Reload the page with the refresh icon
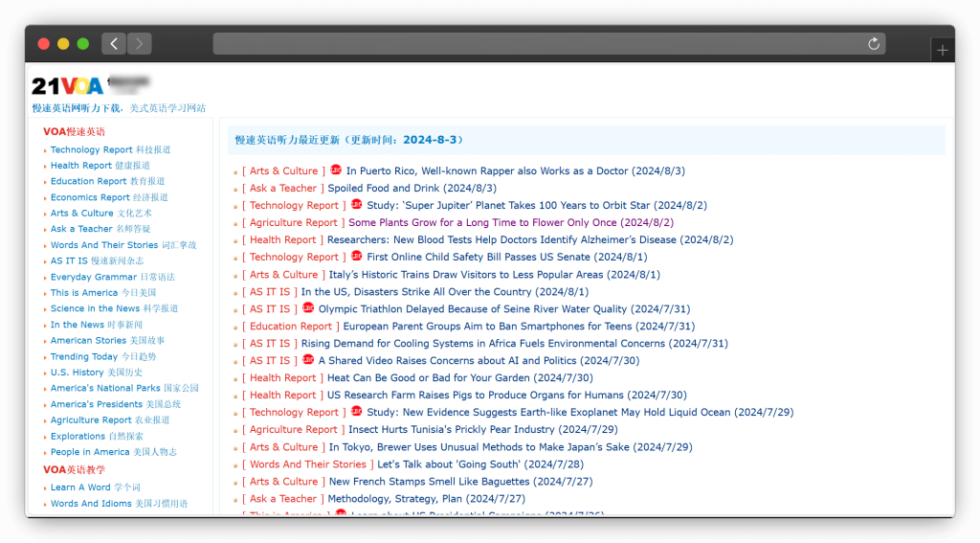Viewport: 980px width, 543px height. (x=873, y=44)
